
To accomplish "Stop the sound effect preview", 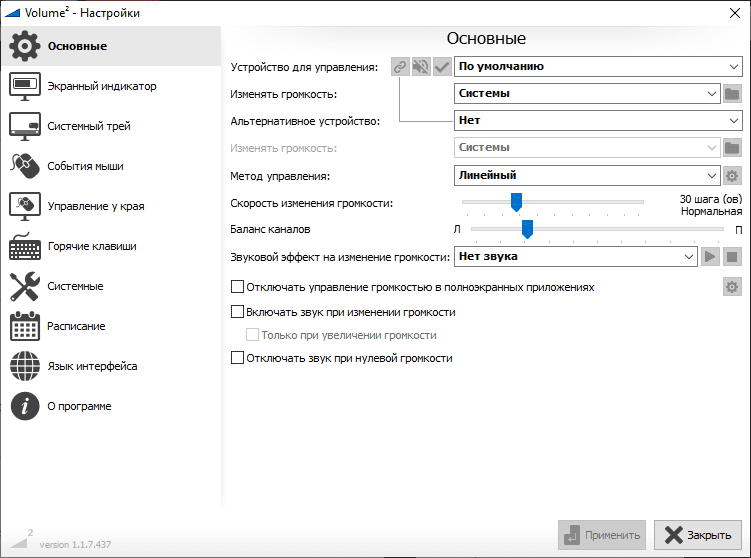I will coord(732,257).
